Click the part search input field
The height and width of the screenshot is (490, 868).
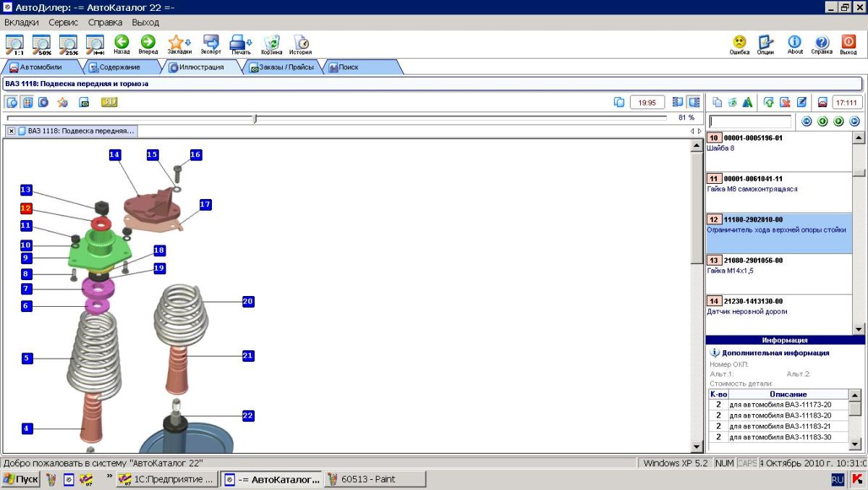click(x=750, y=122)
